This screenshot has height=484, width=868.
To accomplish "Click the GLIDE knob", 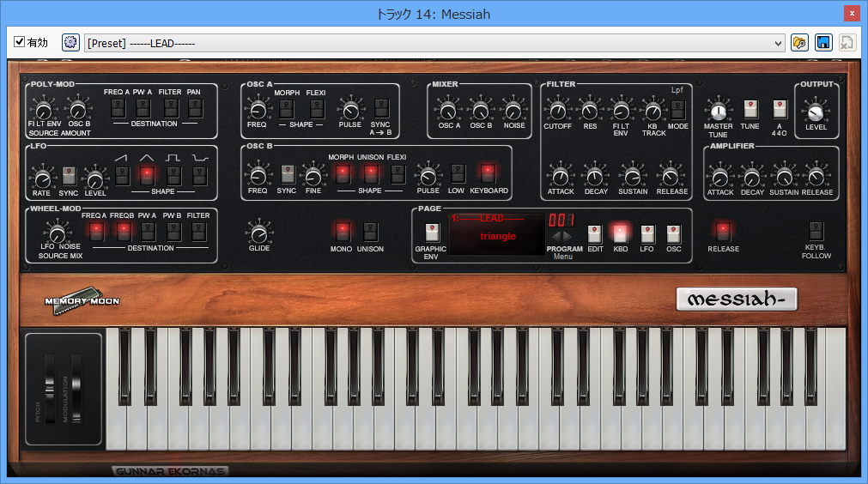I will click(258, 233).
